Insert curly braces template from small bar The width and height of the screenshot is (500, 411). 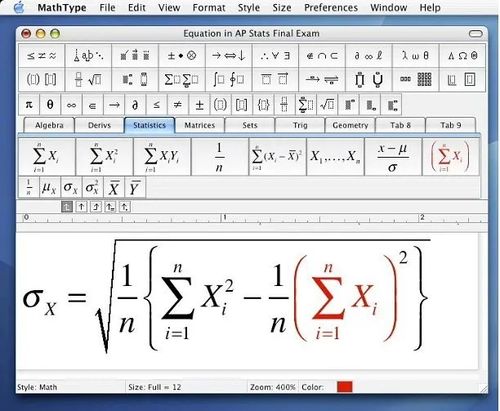pos(263,105)
